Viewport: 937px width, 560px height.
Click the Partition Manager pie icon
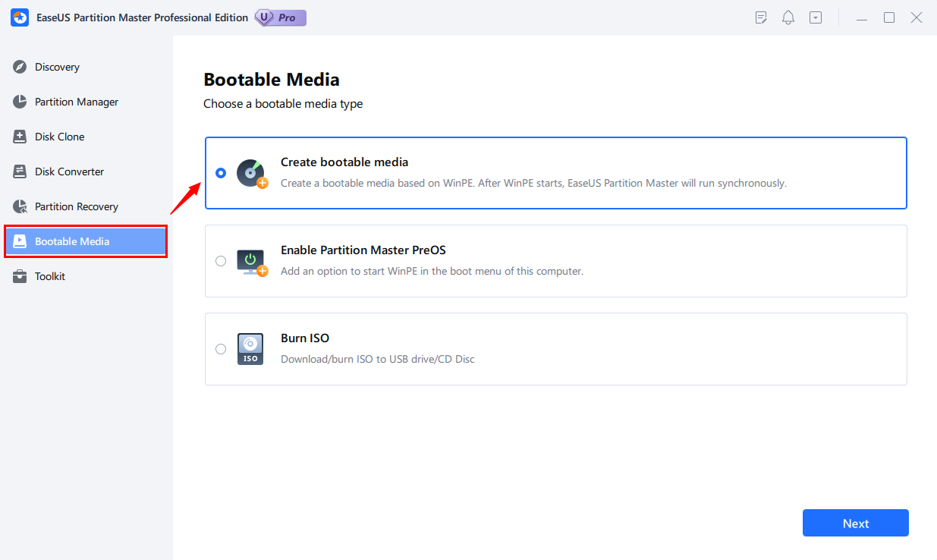(20, 102)
